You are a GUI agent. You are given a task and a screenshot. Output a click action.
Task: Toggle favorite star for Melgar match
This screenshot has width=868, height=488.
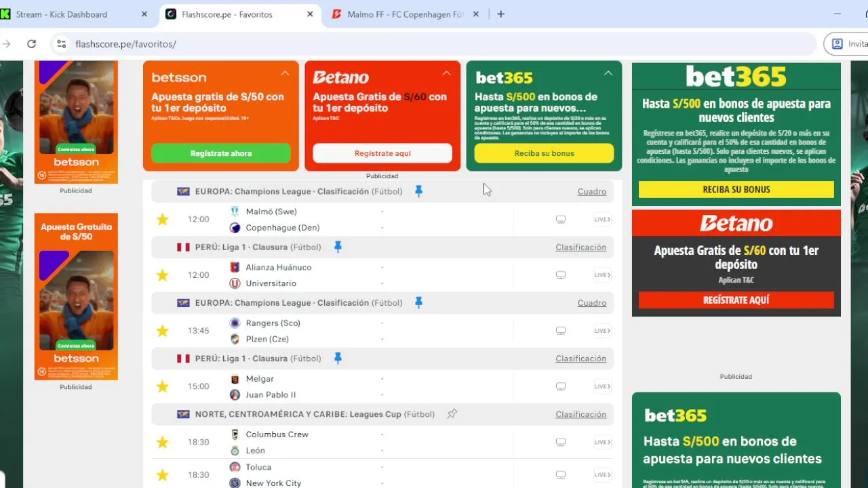tap(162, 386)
